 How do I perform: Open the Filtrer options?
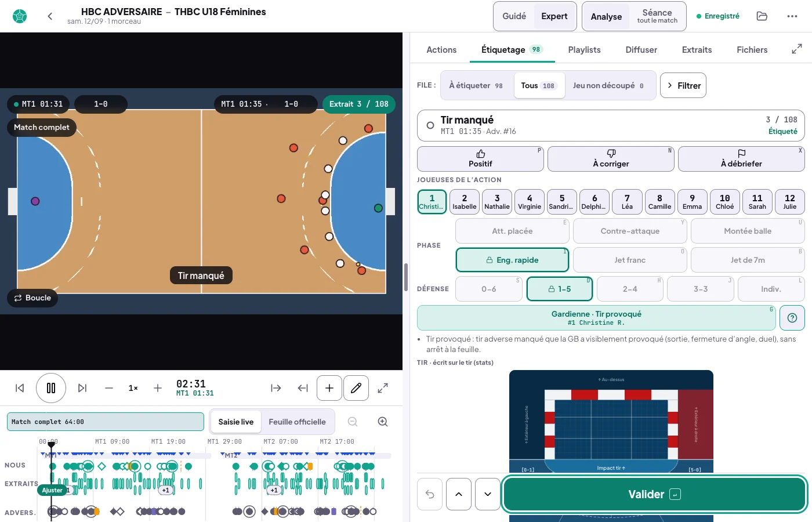(683, 85)
